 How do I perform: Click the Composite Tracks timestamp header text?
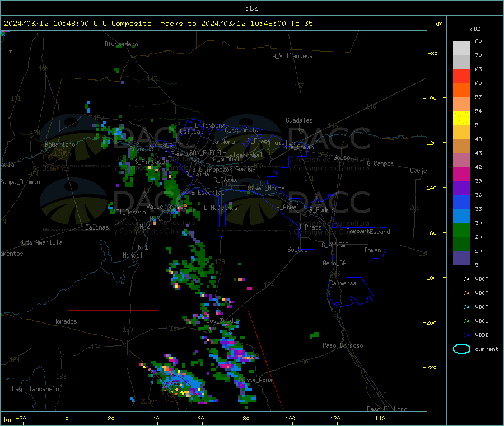click(158, 24)
